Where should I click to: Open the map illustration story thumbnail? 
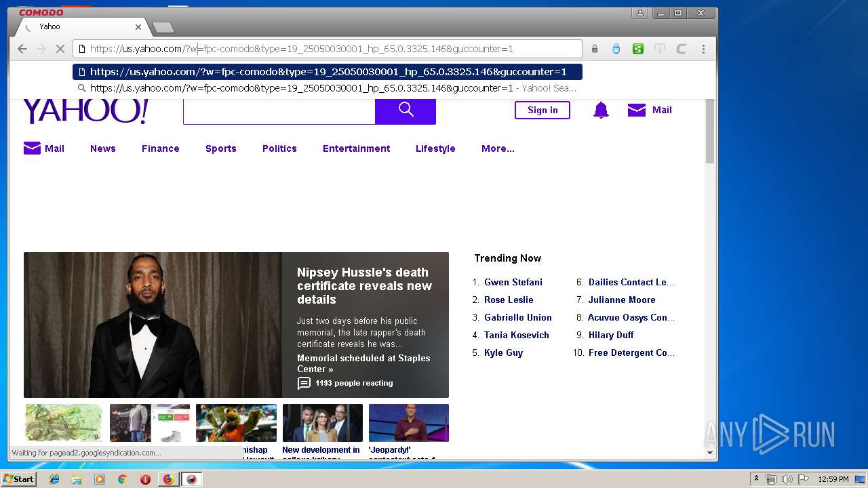(x=64, y=423)
